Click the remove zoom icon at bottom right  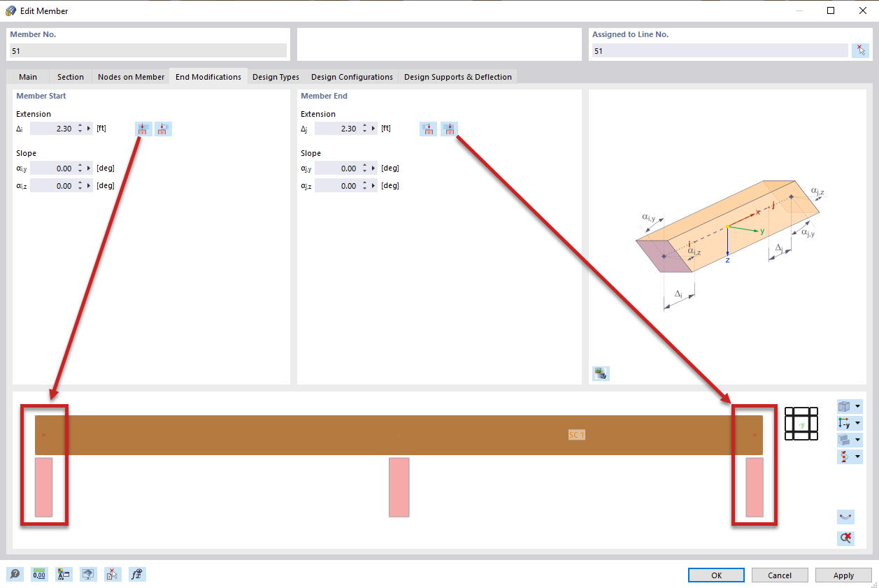pyautogui.click(x=845, y=538)
